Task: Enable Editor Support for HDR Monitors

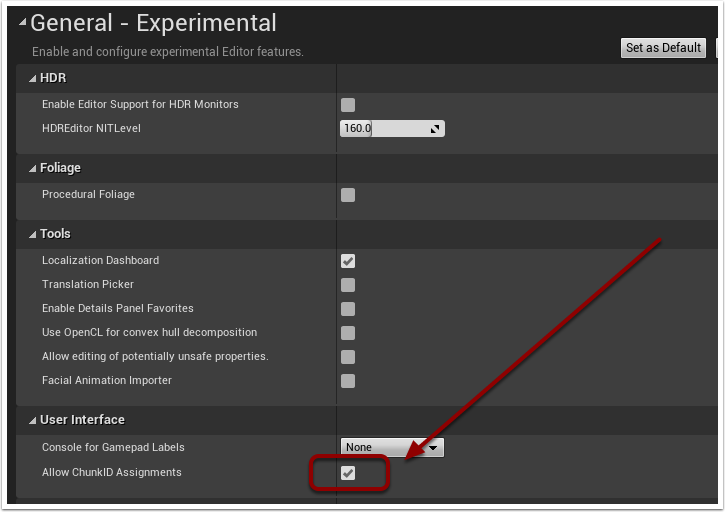Action: 348,105
